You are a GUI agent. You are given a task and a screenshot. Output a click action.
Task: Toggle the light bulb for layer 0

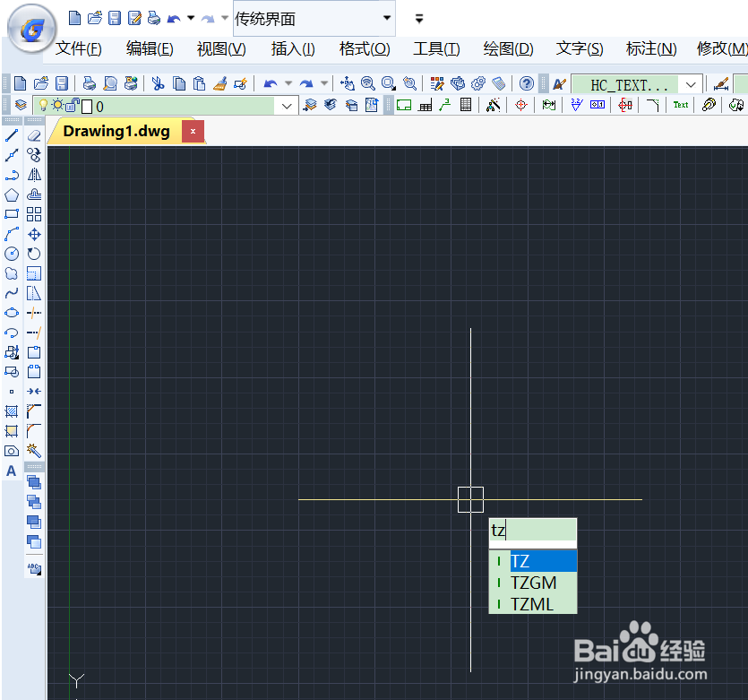tap(42, 105)
